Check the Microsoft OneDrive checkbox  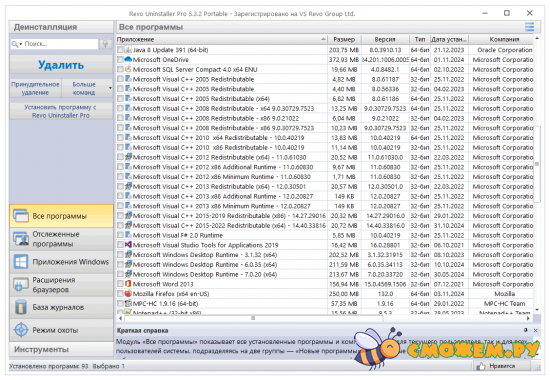(x=120, y=59)
